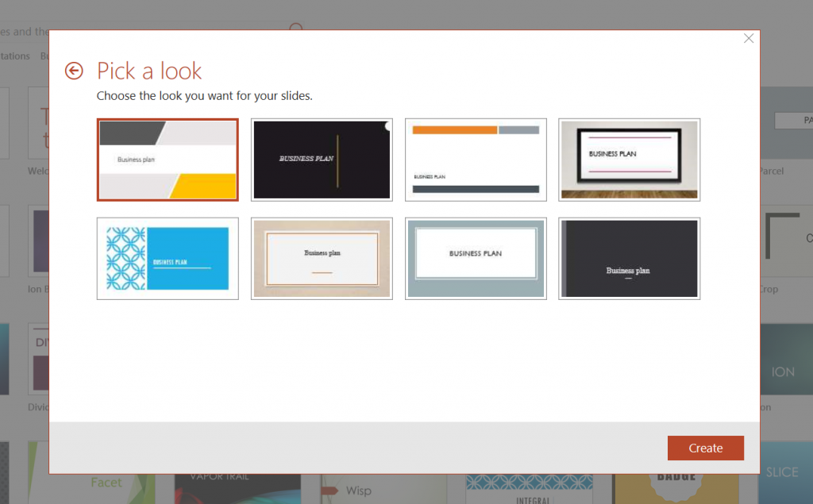Keep the selected gray and yellow Business plan look
This screenshot has height=504, width=813.
point(167,159)
